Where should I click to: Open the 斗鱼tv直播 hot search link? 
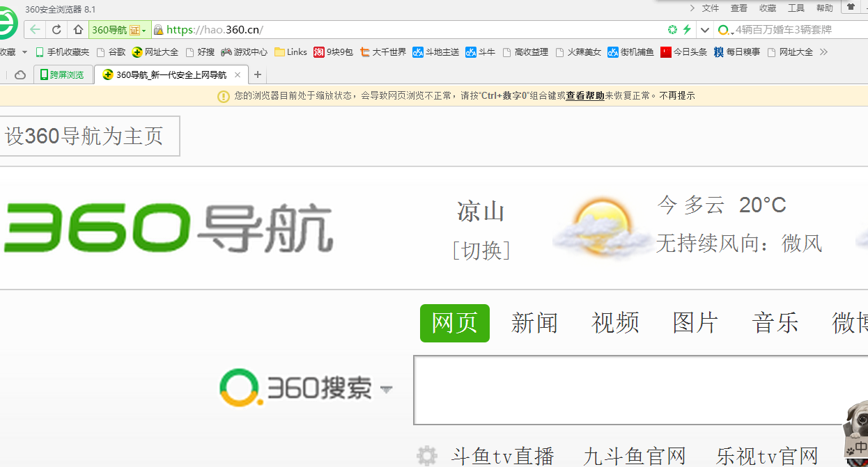502,457
